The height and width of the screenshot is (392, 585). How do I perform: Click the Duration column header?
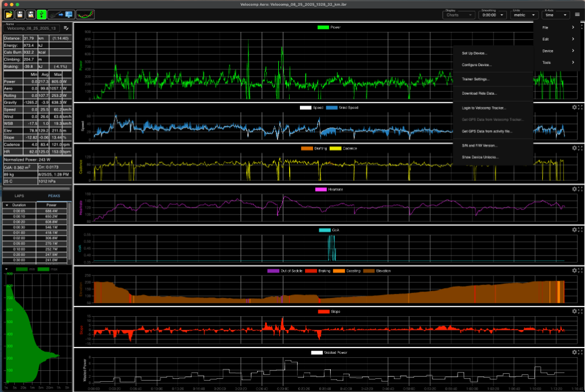[19, 204]
